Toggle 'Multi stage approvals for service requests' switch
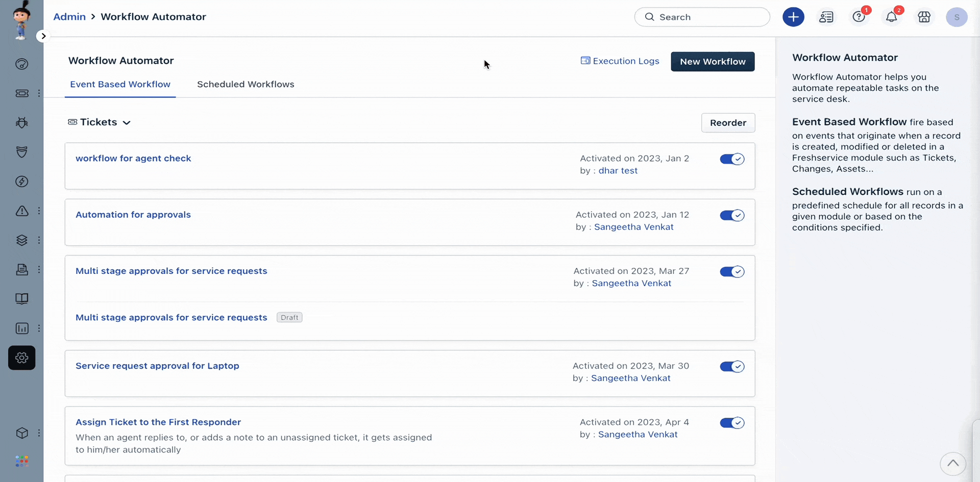 732,271
